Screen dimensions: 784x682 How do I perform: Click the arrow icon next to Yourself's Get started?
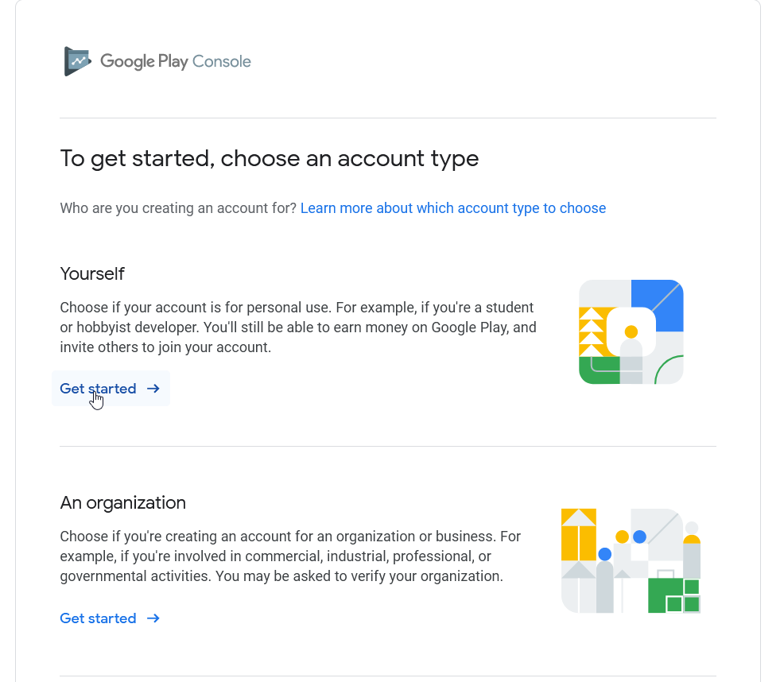[153, 389]
